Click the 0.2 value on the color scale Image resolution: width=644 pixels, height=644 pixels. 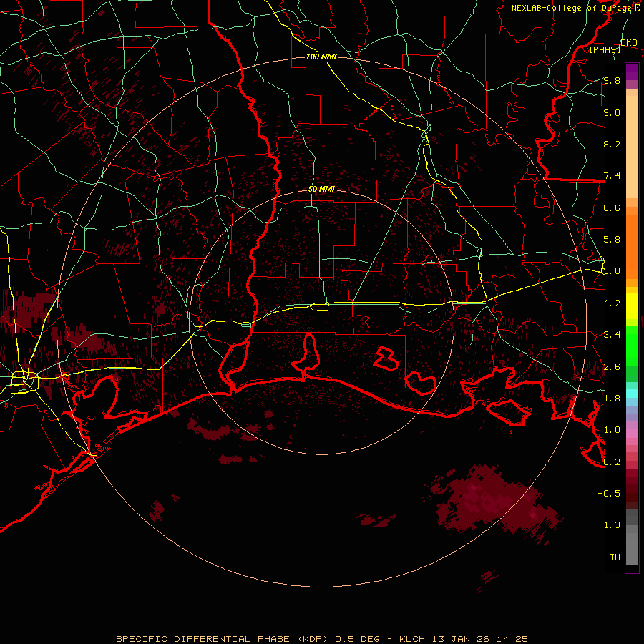tap(612, 462)
